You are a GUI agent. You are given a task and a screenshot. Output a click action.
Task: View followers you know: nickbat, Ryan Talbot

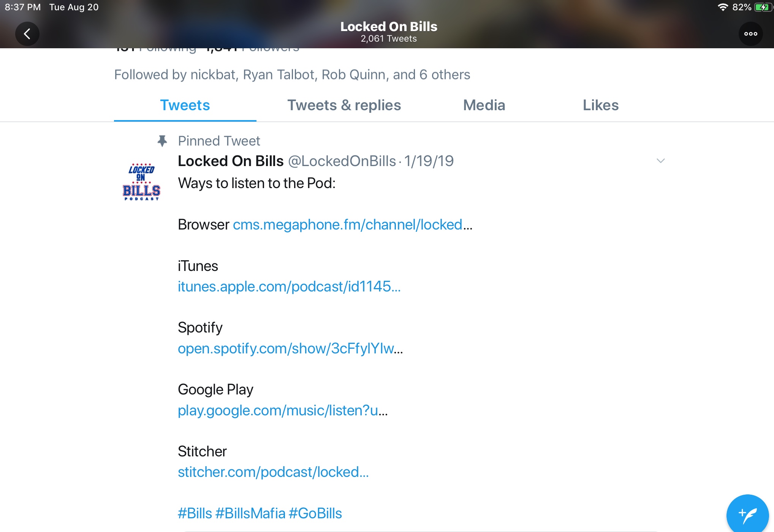click(292, 75)
